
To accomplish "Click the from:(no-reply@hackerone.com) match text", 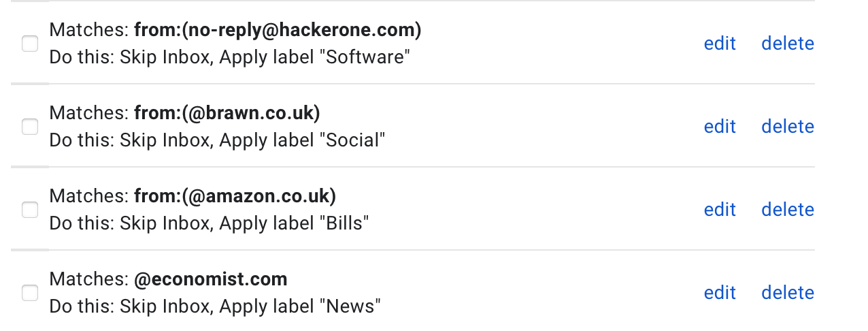I will coord(278,30).
